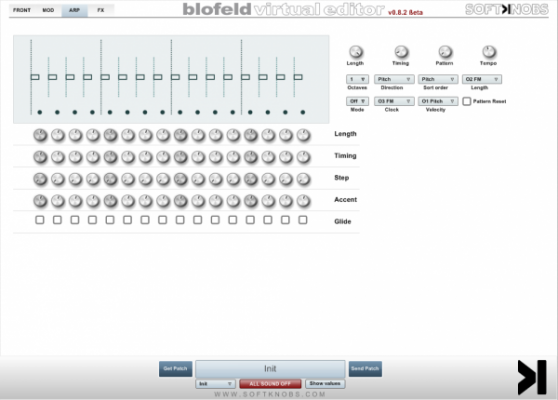Click the Length row knob for step 16

pos(304,135)
